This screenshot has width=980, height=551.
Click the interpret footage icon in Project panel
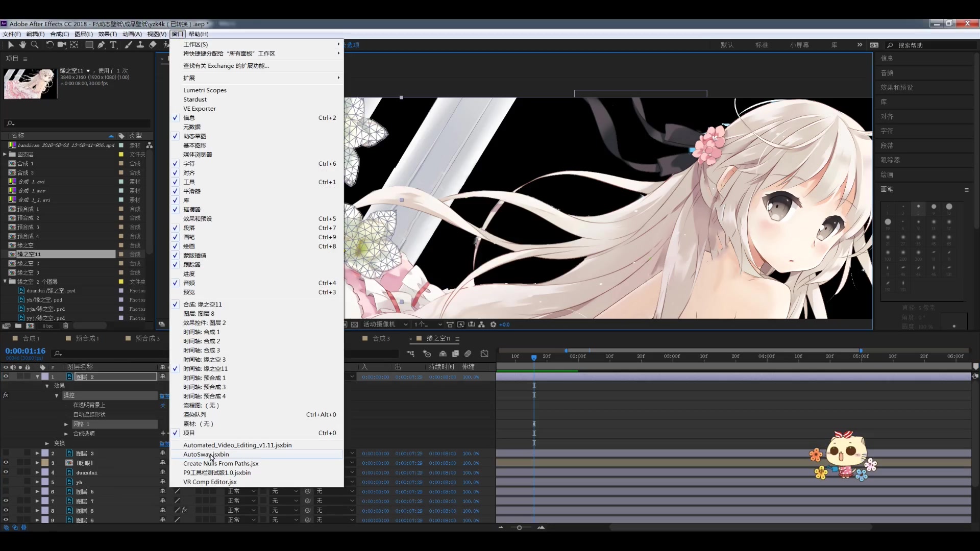pos(6,325)
